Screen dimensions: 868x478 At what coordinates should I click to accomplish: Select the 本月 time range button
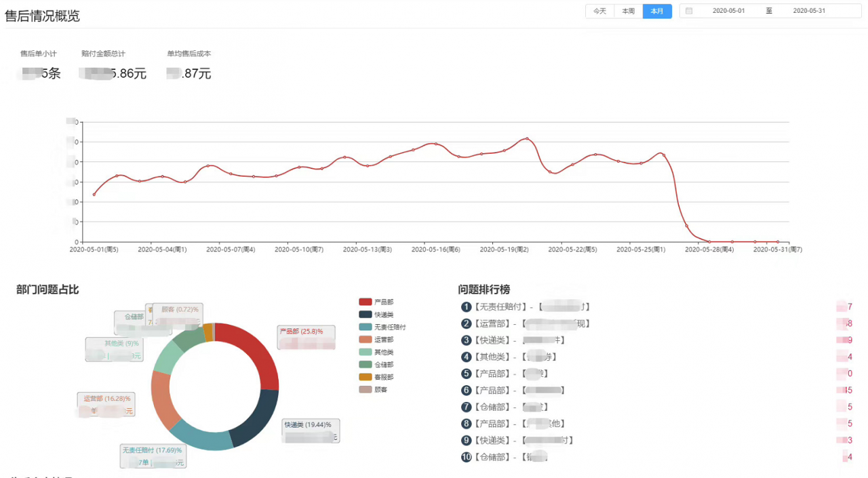pos(657,11)
